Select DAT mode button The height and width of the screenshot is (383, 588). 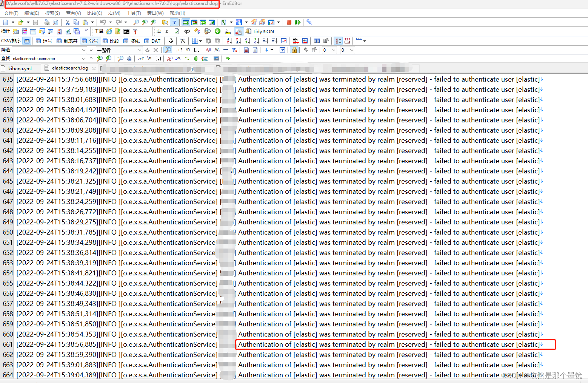coord(152,41)
